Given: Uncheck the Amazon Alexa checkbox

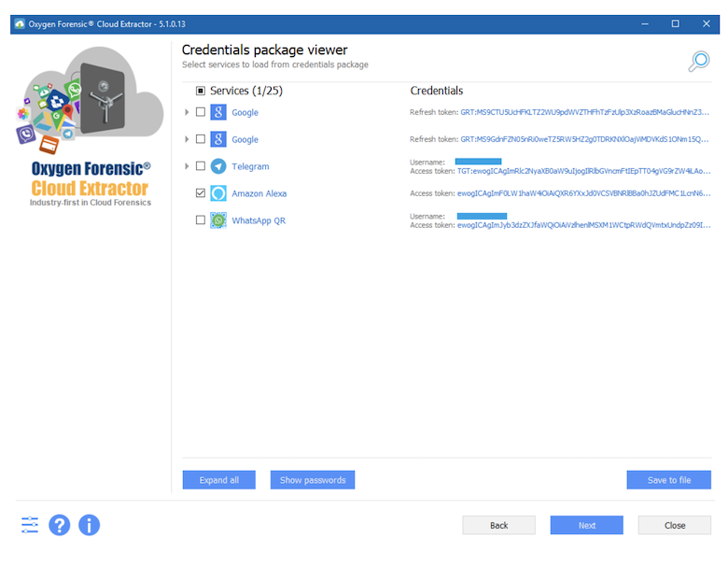Looking at the screenshot, I should [200, 192].
